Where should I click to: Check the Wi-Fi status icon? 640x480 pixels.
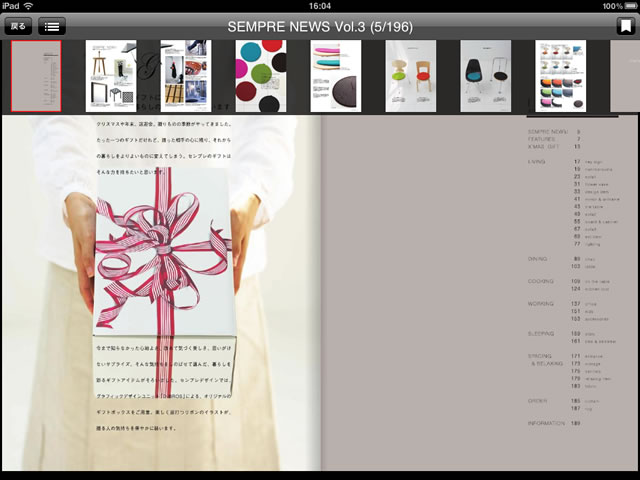(28, 6)
